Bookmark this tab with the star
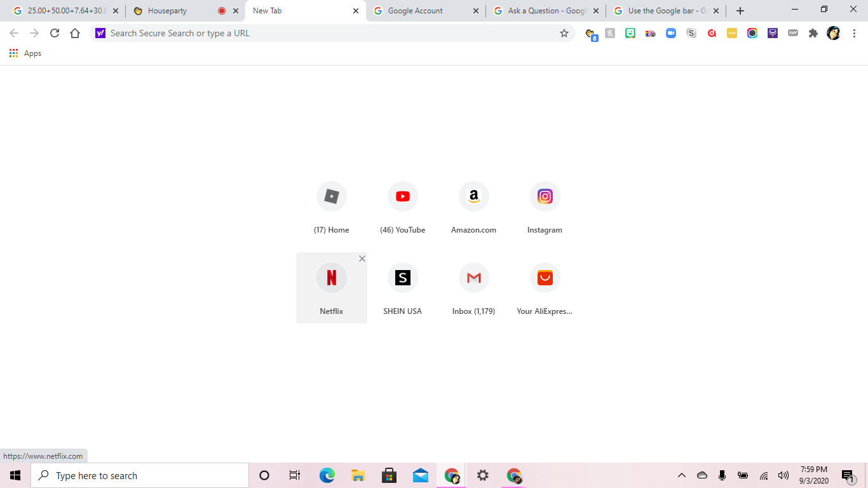The height and width of the screenshot is (488, 868). coord(564,33)
